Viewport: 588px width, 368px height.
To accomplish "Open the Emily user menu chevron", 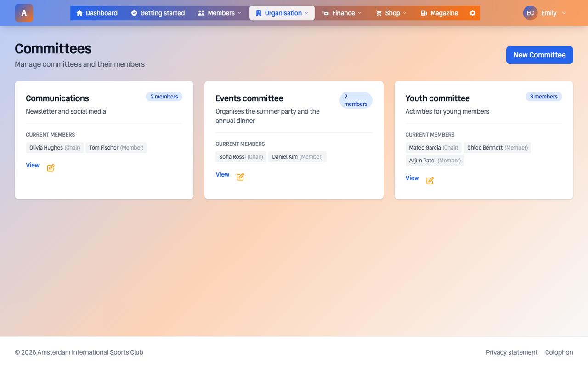I will click(x=564, y=13).
